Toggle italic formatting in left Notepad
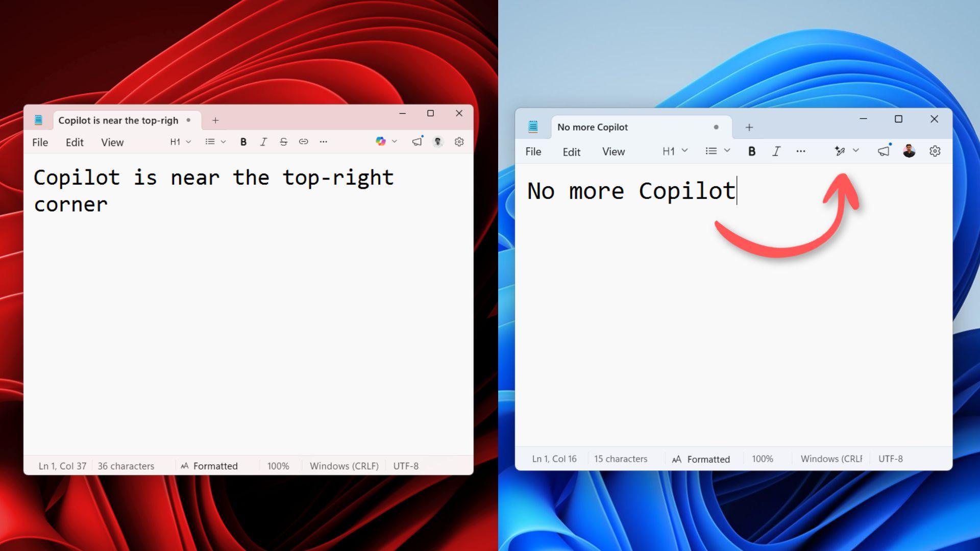The width and height of the screenshot is (980, 551). [263, 141]
